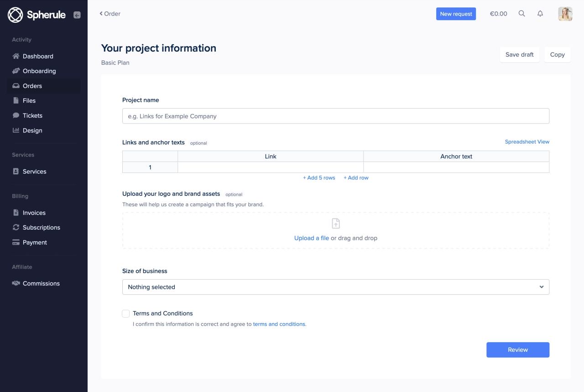
Task: Click the Link column header
Action: tap(271, 157)
